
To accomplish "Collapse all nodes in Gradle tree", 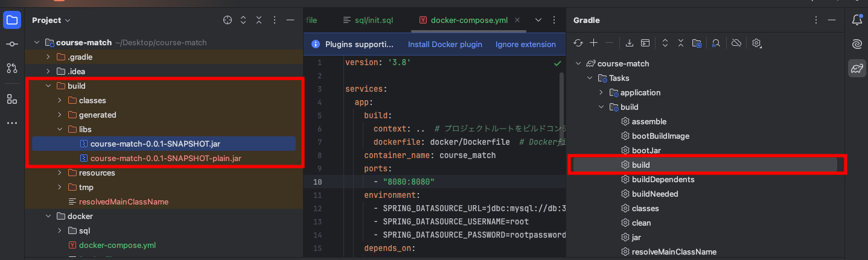I will coord(681,43).
